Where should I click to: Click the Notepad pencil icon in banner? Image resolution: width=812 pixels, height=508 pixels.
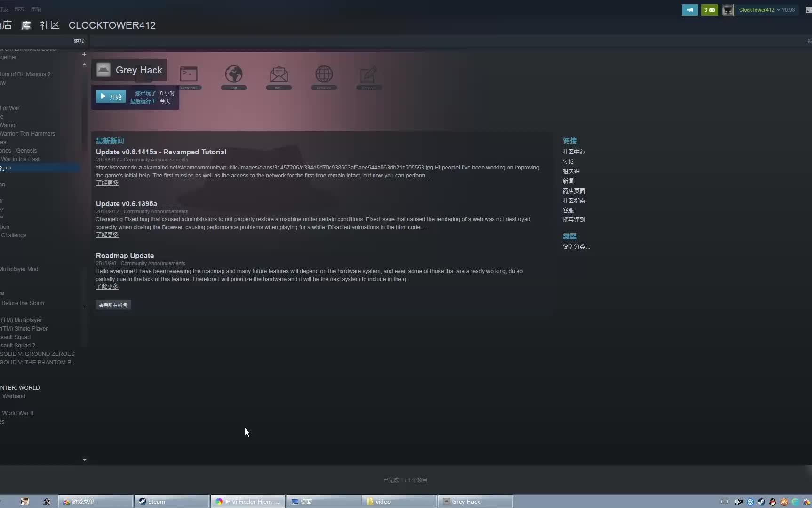pyautogui.click(x=369, y=77)
